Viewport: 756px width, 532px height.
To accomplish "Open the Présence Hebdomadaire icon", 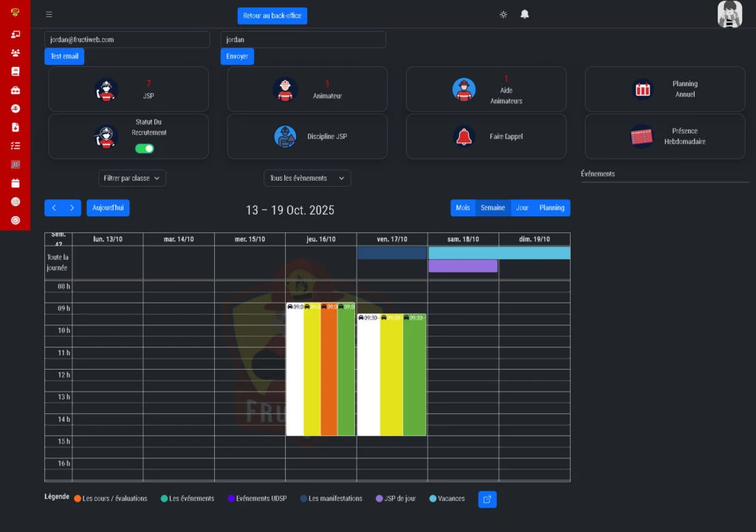I will click(642, 137).
